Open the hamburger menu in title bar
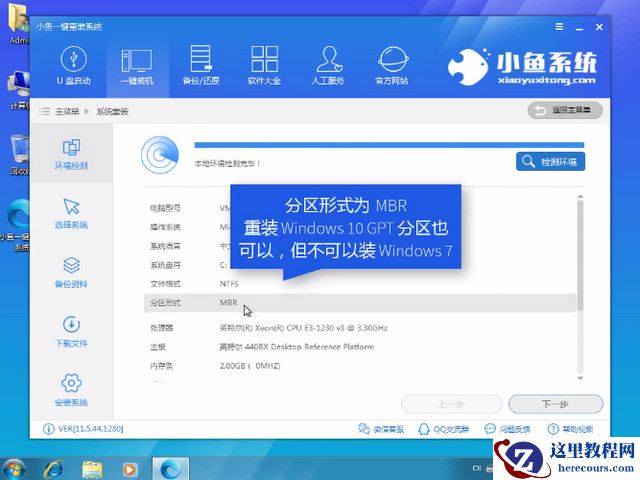 click(559, 27)
